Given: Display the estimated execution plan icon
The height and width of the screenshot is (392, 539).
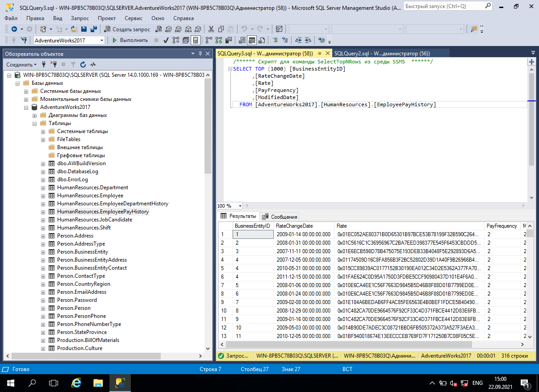Looking at the screenshot, I should pyautogui.click(x=175, y=40).
